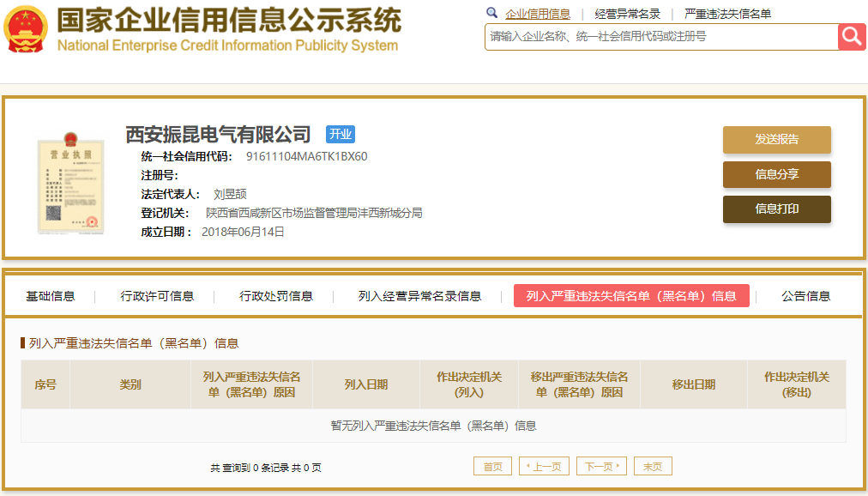Go to previous page with 上一页
Screen dimensions: 868x496
(544, 466)
